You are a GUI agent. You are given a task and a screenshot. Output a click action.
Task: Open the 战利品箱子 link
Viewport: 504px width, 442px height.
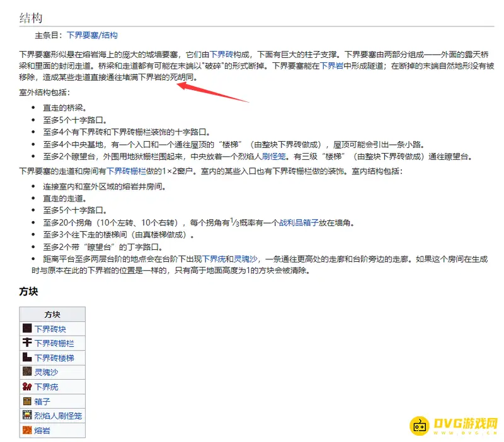click(x=299, y=223)
